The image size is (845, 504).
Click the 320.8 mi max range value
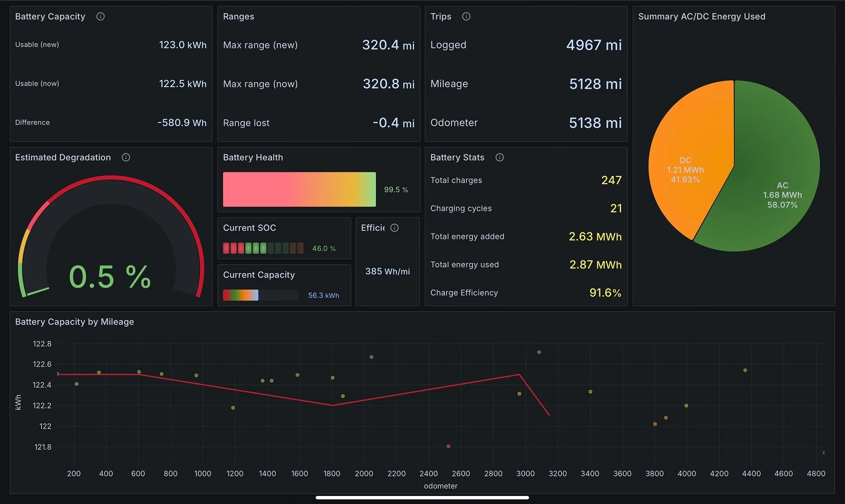click(389, 84)
